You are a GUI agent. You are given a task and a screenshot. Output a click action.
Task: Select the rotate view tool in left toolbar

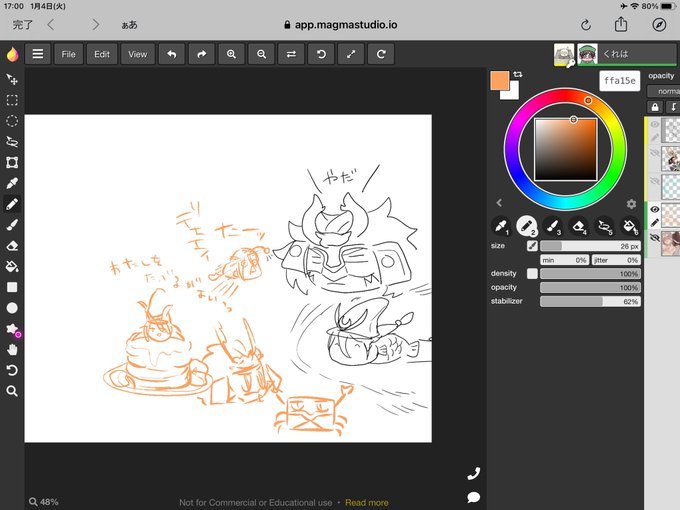[x=12, y=370]
